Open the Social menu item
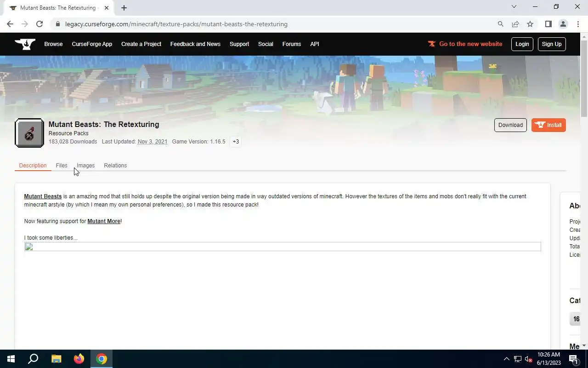The width and height of the screenshot is (588, 368). click(266, 44)
